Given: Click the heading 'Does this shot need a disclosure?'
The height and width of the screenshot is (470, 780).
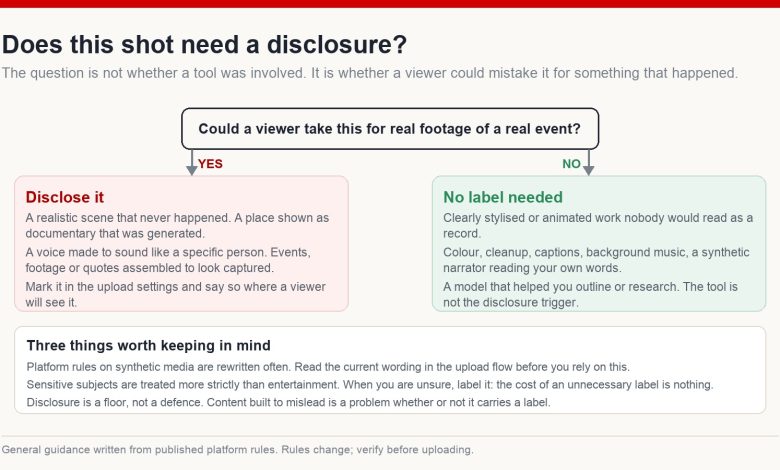Looking at the screenshot, I should (204, 44).
